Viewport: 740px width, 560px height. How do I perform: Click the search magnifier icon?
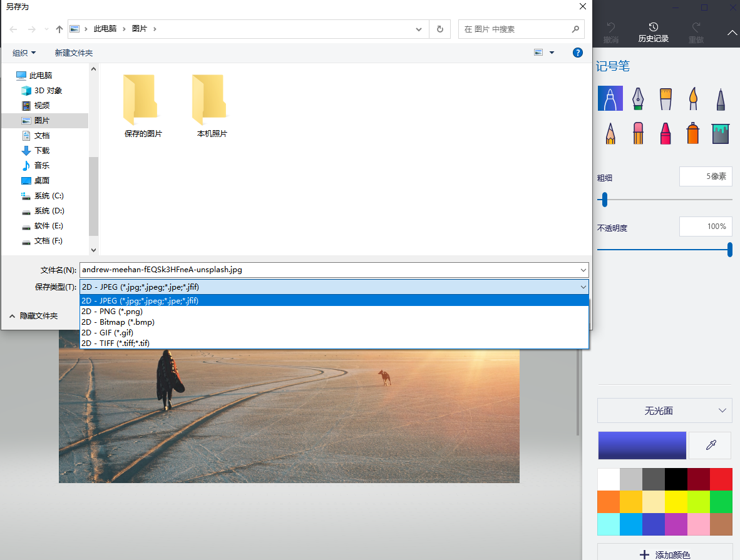pos(575,29)
